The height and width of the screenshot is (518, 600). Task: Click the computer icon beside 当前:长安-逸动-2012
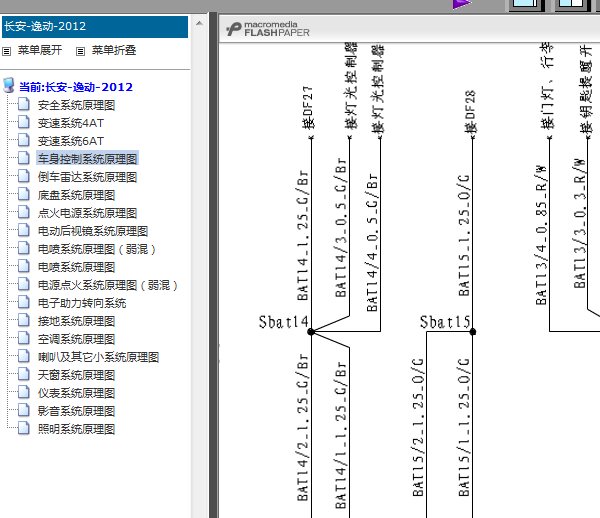coord(9,85)
